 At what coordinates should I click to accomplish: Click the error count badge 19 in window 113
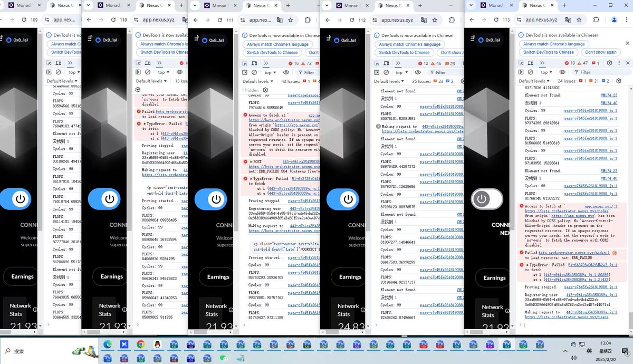(x=571, y=63)
